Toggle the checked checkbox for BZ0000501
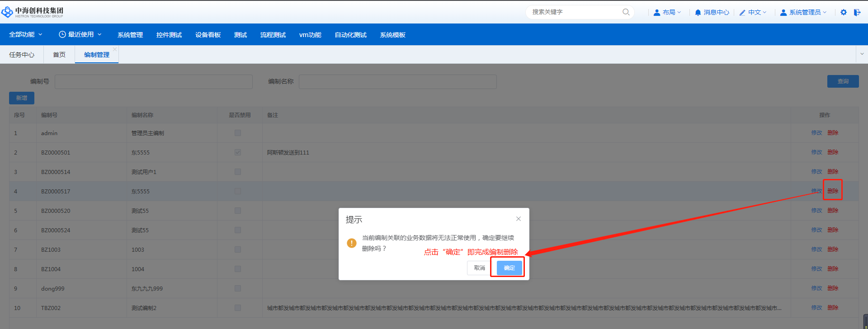The width and height of the screenshot is (868, 329). click(238, 152)
